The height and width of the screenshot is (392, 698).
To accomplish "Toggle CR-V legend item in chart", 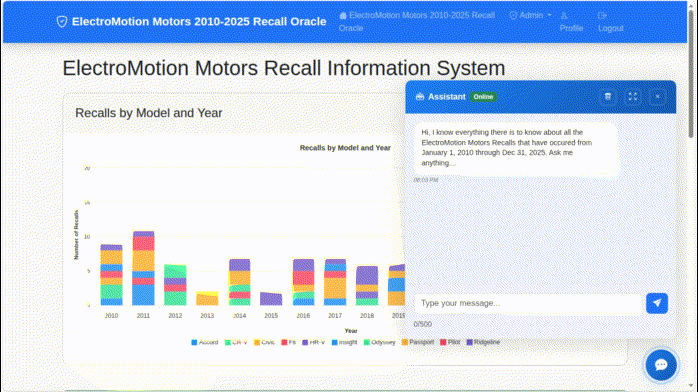I will coord(236,342).
